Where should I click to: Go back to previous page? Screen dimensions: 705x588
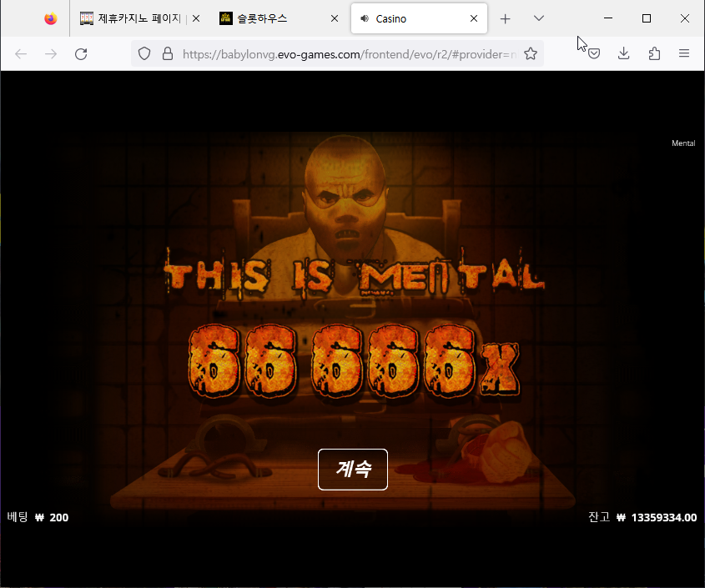(x=21, y=54)
